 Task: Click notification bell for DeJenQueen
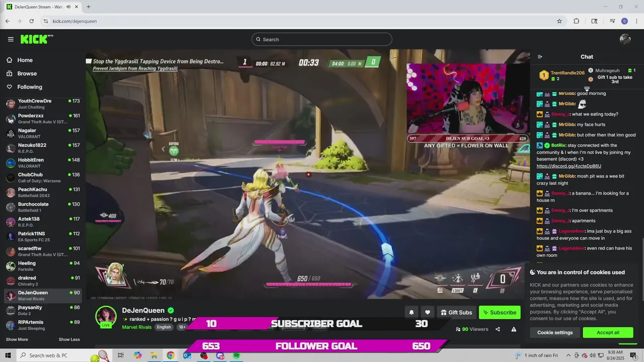411,312
